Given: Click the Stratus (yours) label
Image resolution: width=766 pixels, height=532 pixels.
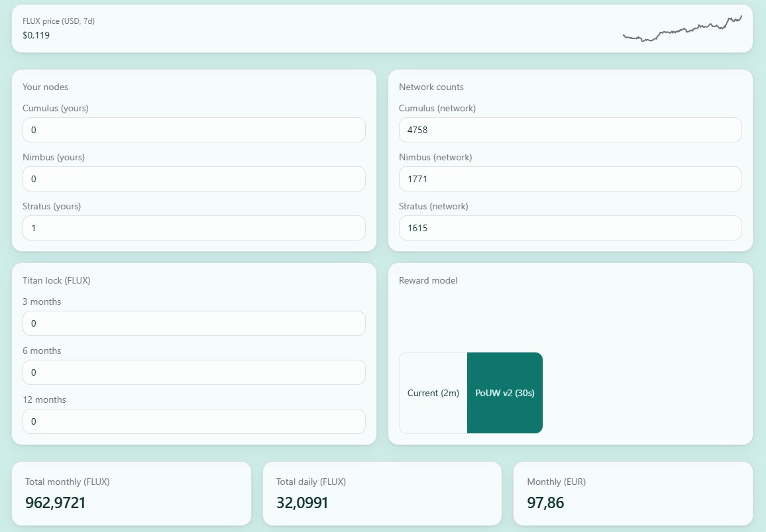Looking at the screenshot, I should click(x=52, y=206).
